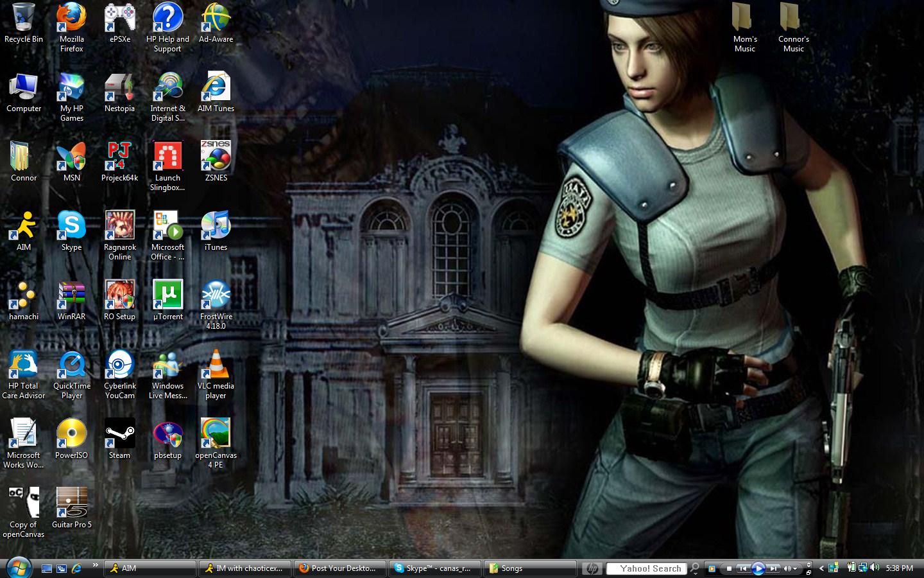This screenshot has height=578, width=924.
Task: Skip to next track in taskbar player
Action: (773, 568)
